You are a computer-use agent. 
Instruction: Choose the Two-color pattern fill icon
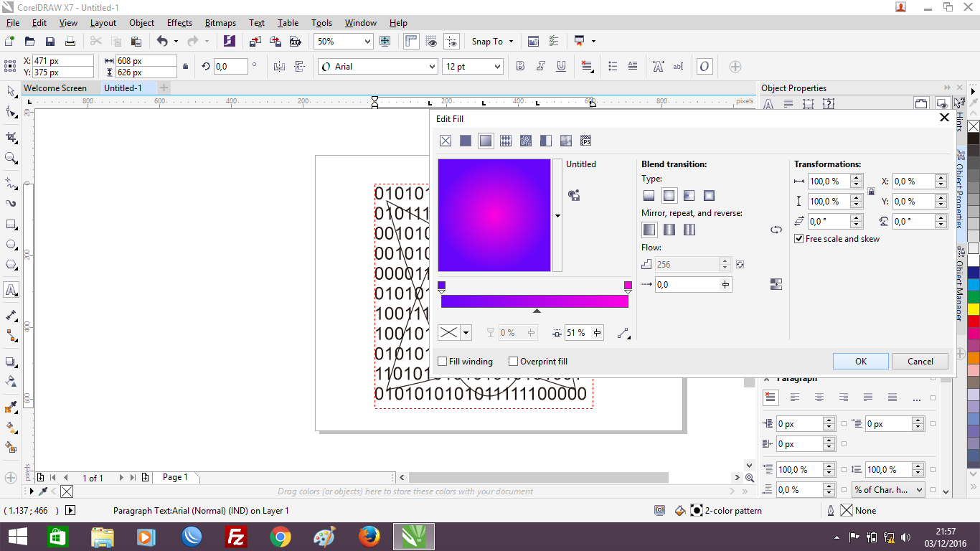pyautogui.click(x=546, y=141)
